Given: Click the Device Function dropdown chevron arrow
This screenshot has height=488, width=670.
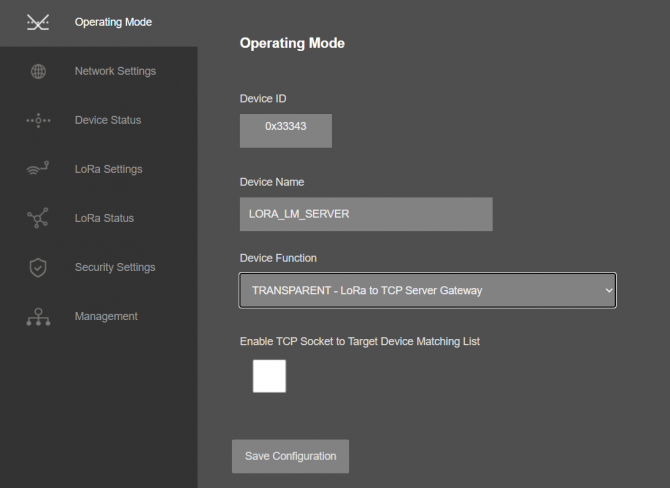Looking at the screenshot, I should [x=609, y=291].
